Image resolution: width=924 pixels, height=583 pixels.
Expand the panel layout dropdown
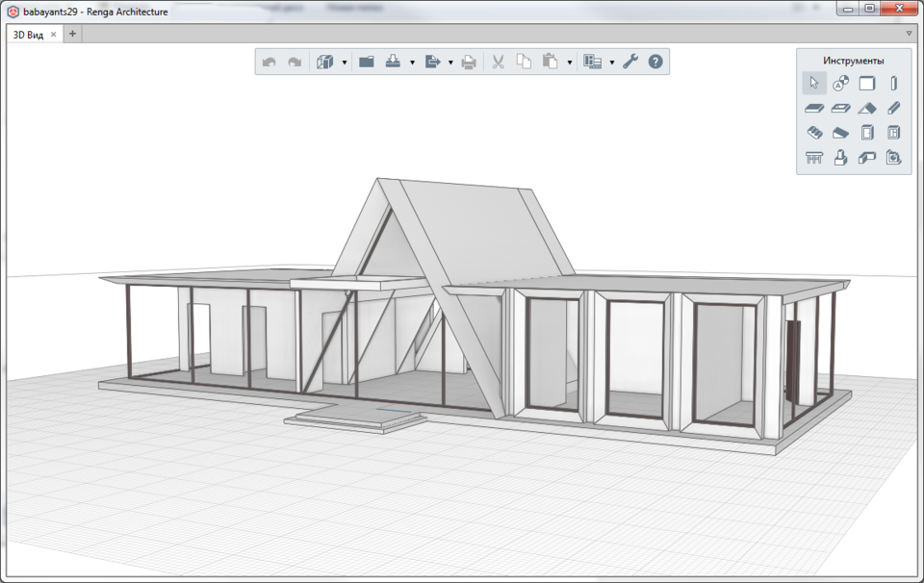tap(612, 61)
